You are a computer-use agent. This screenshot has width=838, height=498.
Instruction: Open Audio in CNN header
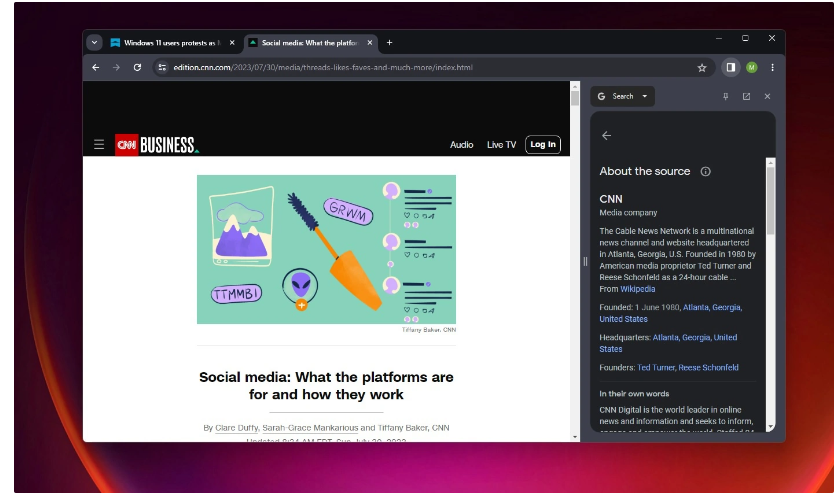point(462,145)
